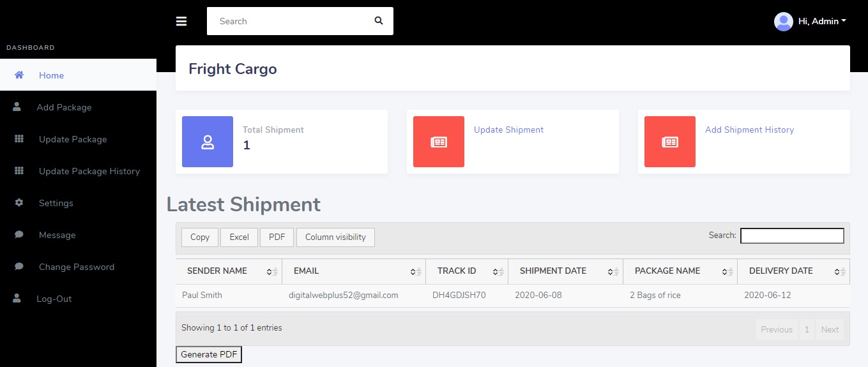Image resolution: width=868 pixels, height=367 pixels.
Task: Click the Update Shipment red card icon
Action: point(439,142)
